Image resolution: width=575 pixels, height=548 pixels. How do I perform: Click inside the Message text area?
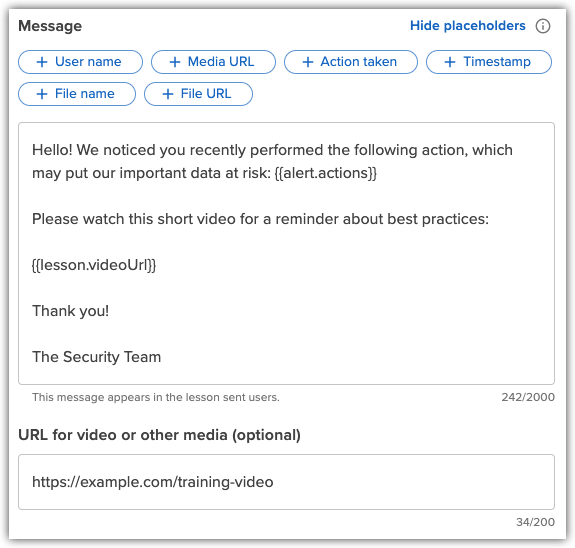pyautogui.click(x=286, y=253)
